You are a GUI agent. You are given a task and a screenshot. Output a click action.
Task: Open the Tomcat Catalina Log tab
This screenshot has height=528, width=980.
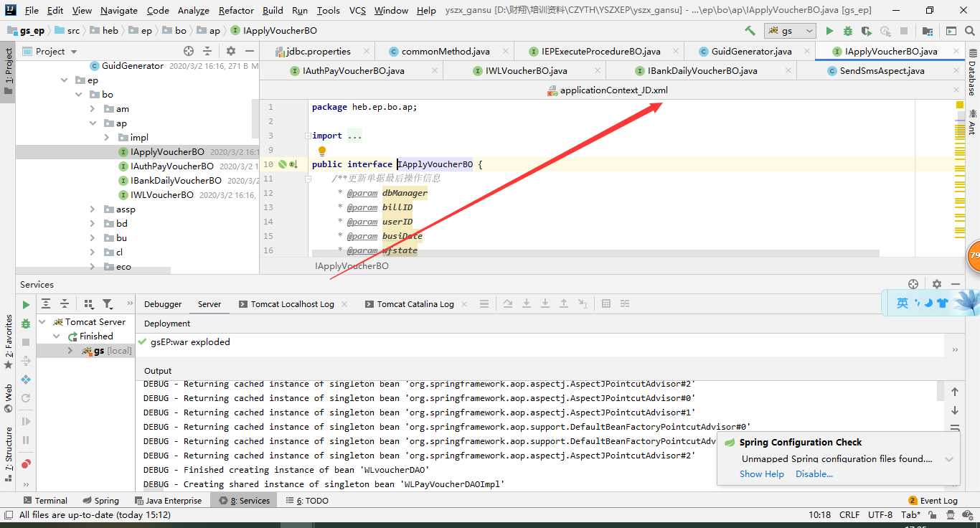pos(417,304)
